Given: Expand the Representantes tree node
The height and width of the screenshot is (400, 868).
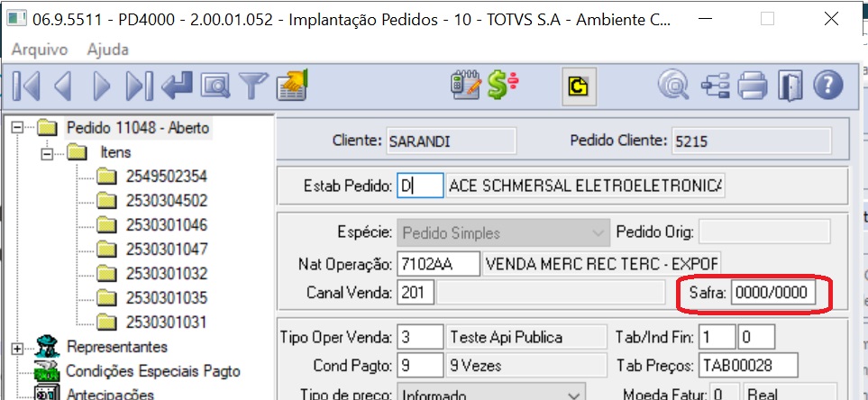Looking at the screenshot, I should tap(18, 349).
